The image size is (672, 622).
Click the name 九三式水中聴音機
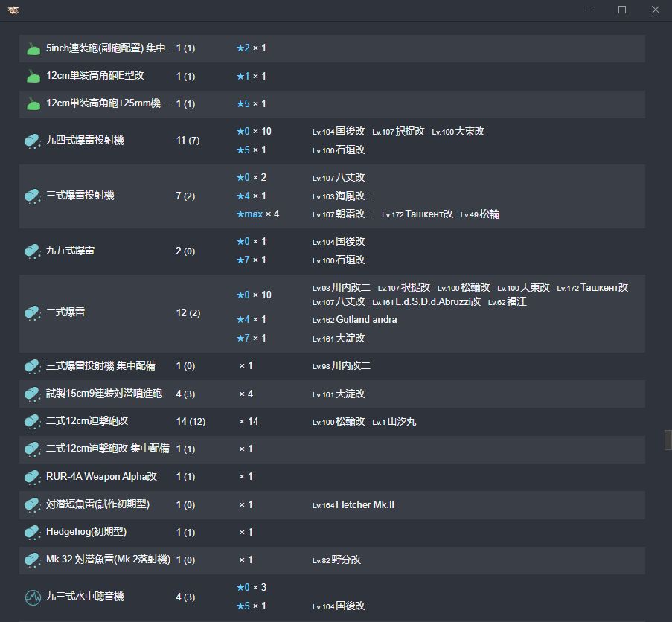click(x=85, y=597)
